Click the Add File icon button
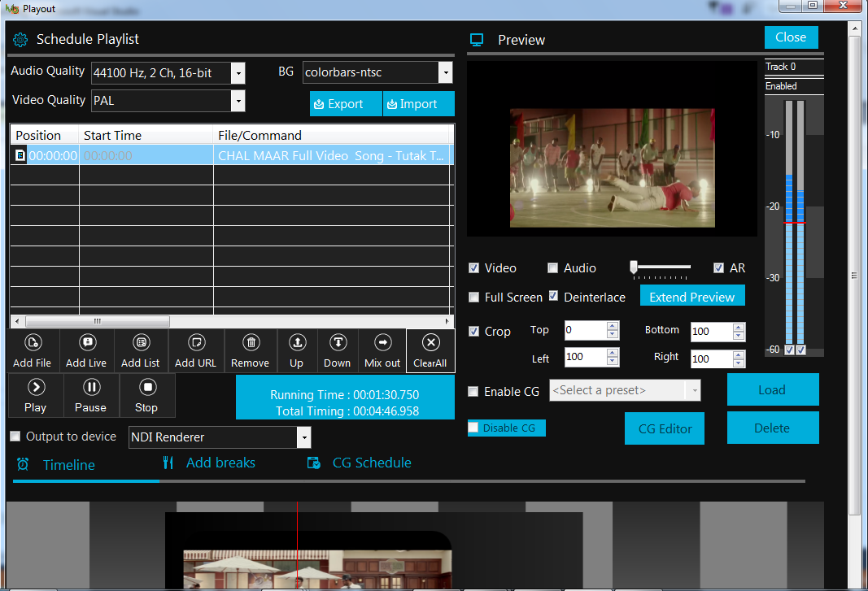The height and width of the screenshot is (591, 868). coord(33,351)
